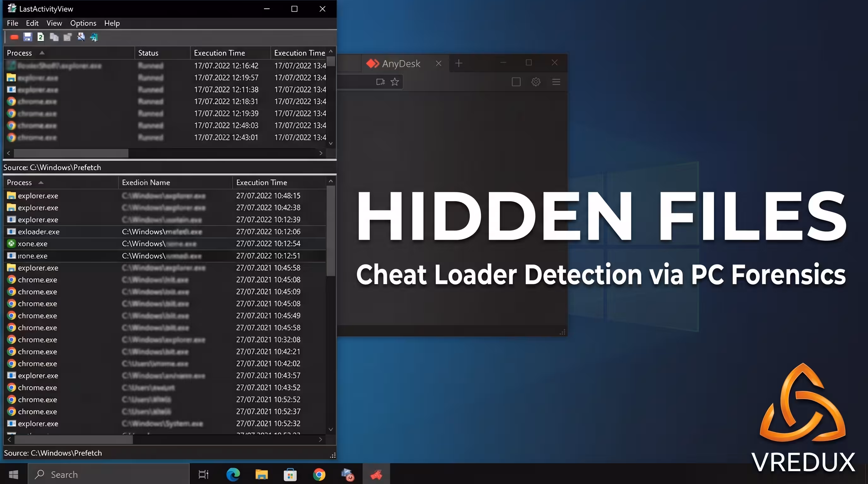
Task: Click the LastActivityView taskbar icon
Action: point(347,474)
